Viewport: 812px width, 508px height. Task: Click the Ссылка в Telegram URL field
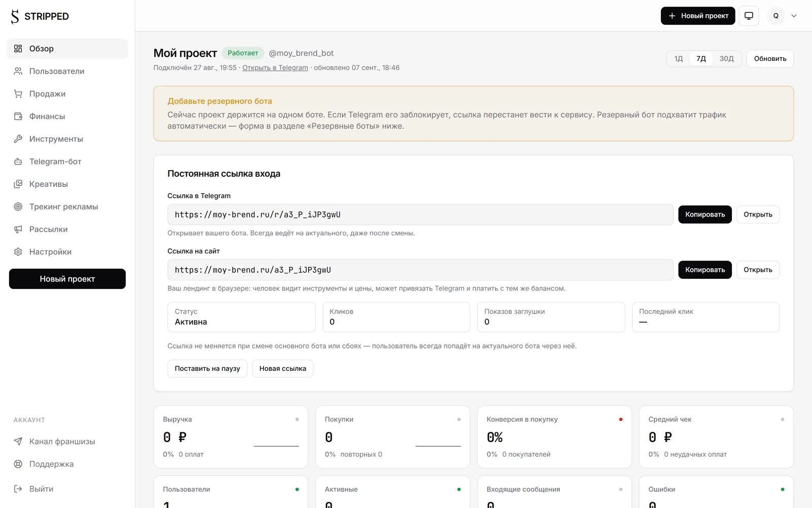pos(420,214)
